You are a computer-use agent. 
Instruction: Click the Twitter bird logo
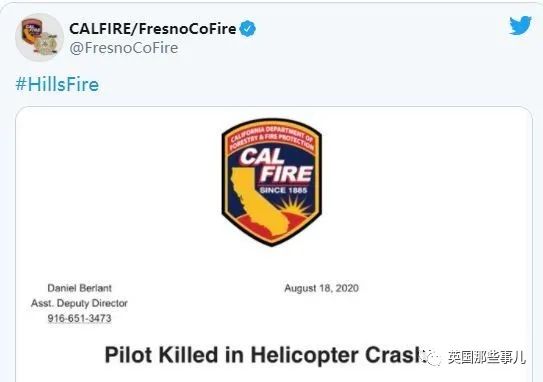point(520,25)
